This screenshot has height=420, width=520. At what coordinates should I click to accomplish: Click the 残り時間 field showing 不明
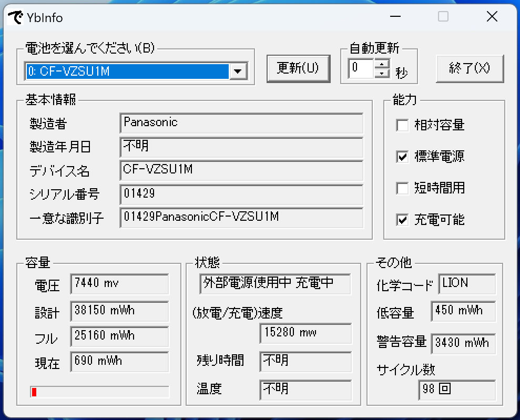pos(305,362)
